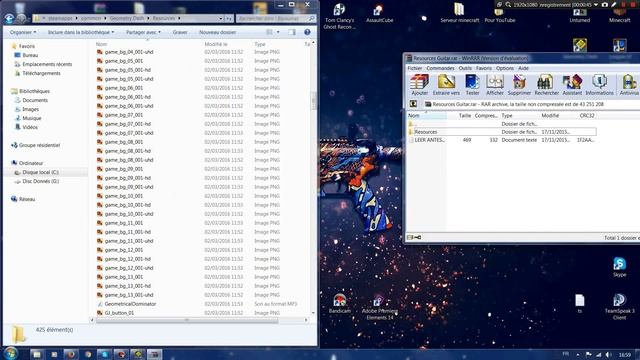Open the Fichier menu in WinRAR
The width and height of the screenshot is (640, 360).
[414, 68]
